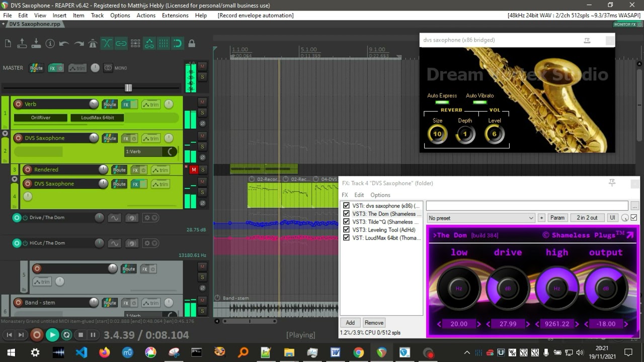Viewport: 644px width, 362px height.
Task: Click the New Project toolbar icon
Action: [x=8, y=44]
